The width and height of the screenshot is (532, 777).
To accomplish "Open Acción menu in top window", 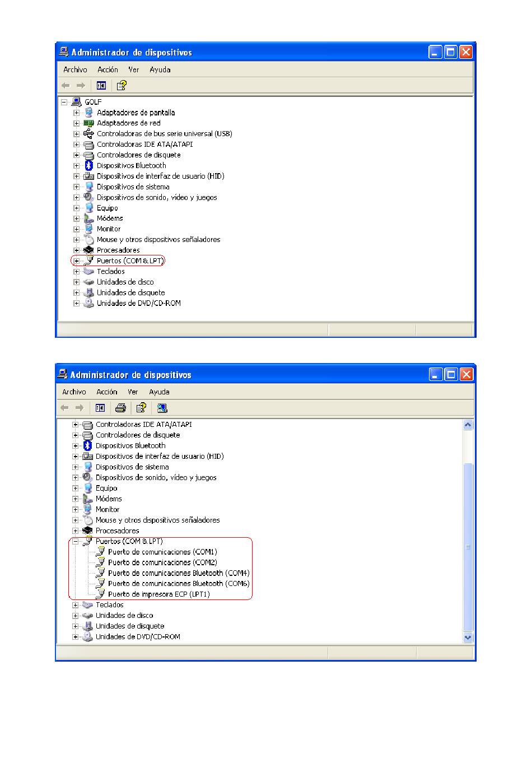I will click(108, 69).
